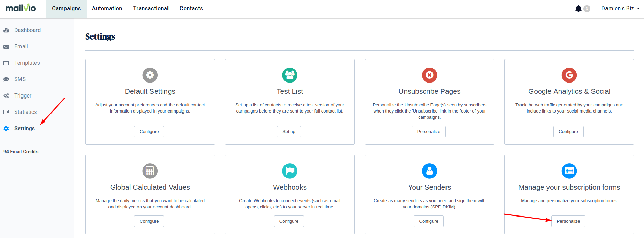
Task: Click the Unsubscribe Pages red icon
Action: [x=429, y=75]
